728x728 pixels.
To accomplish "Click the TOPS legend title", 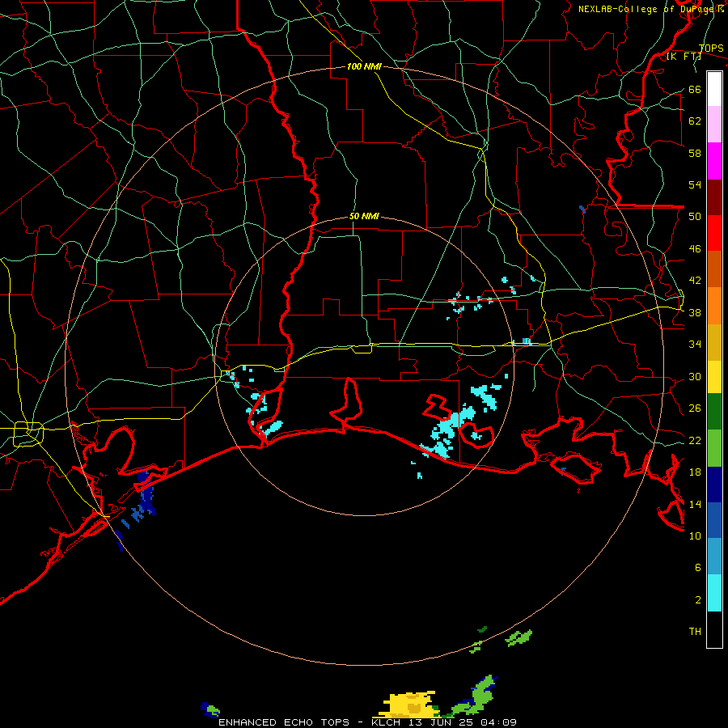I will click(711, 49).
